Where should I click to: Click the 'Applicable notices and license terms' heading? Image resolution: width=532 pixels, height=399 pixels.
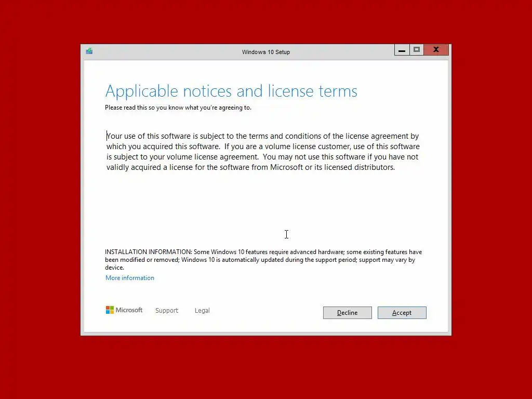click(x=231, y=91)
